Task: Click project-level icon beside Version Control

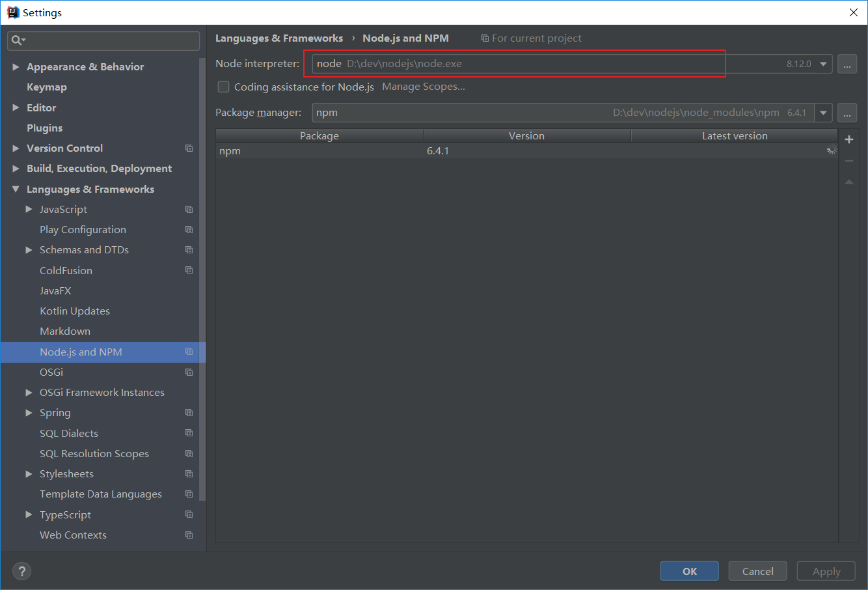Action: [x=189, y=148]
